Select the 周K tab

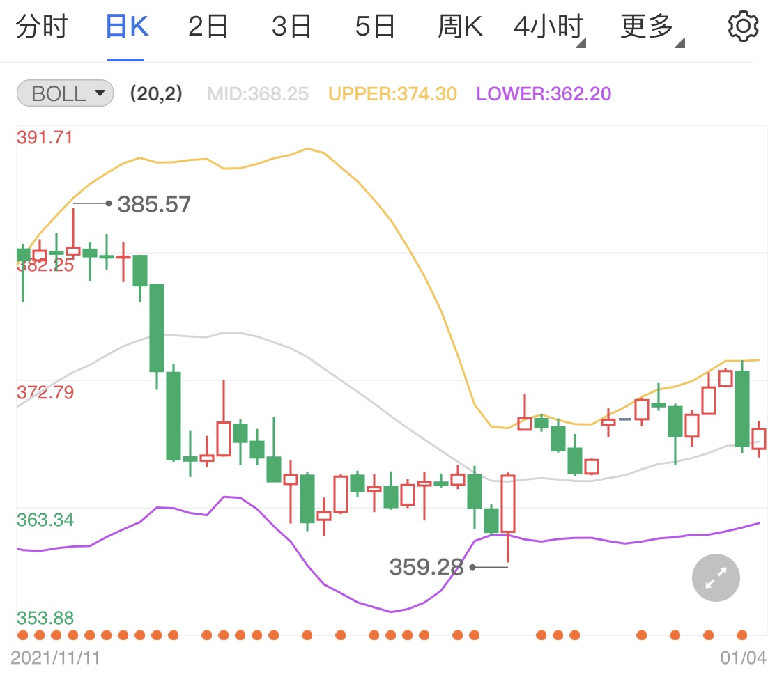tap(460, 26)
